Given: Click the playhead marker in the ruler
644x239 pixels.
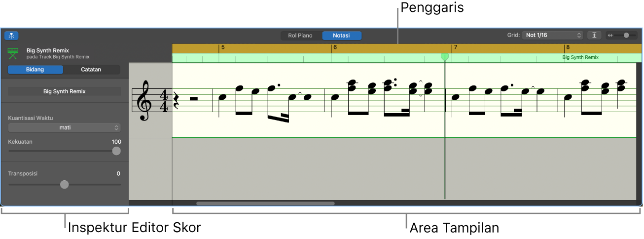Looking at the screenshot, I should coord(445,57).
